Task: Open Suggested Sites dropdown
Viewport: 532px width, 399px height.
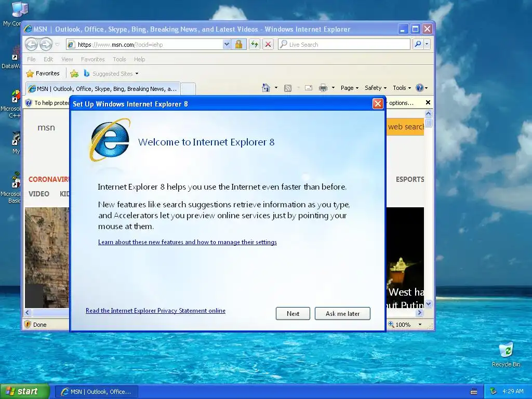Action: click(x=111, y=74)
